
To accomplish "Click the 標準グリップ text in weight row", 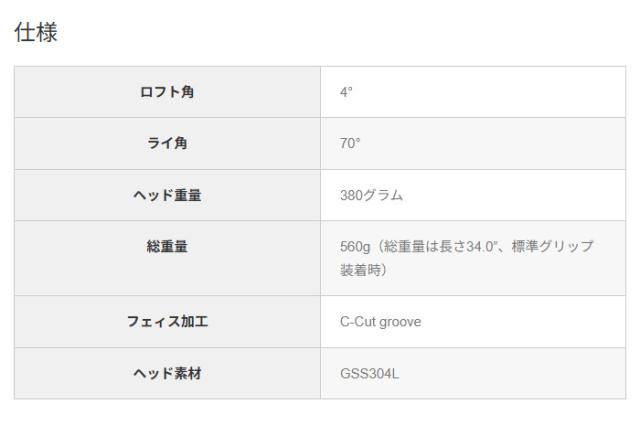I will [x=553, y=246].
